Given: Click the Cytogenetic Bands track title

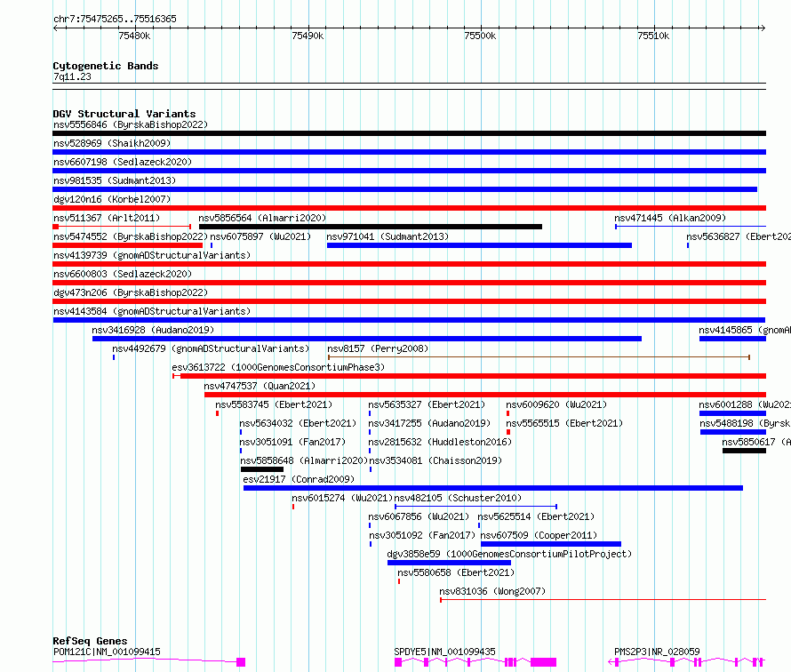Looking at the screenshot, I should pos(106,66).
